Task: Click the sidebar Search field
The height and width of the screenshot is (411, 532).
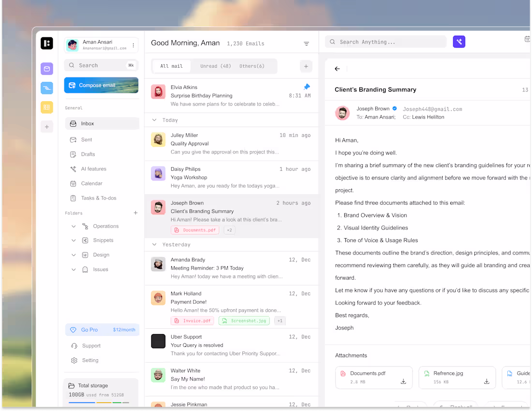Action: (x=101, y=65)
